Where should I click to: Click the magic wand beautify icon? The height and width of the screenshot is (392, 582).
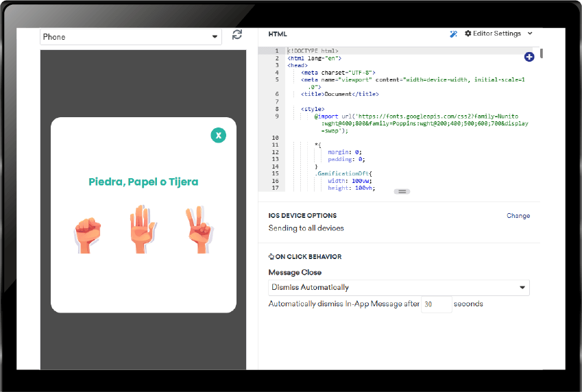453,34
